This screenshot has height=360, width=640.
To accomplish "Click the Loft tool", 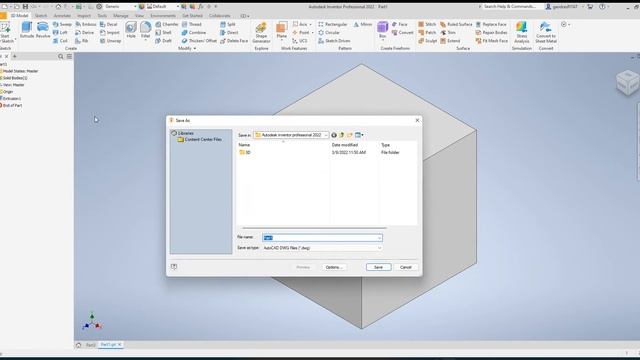I will pyautogui.click(x=60, y=33).
